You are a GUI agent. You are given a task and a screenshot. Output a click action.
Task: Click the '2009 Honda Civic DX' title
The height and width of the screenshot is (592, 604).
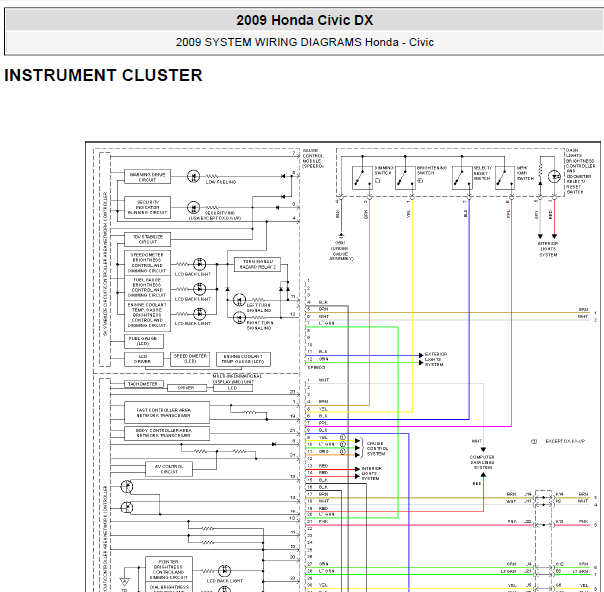tap(304, 20)
